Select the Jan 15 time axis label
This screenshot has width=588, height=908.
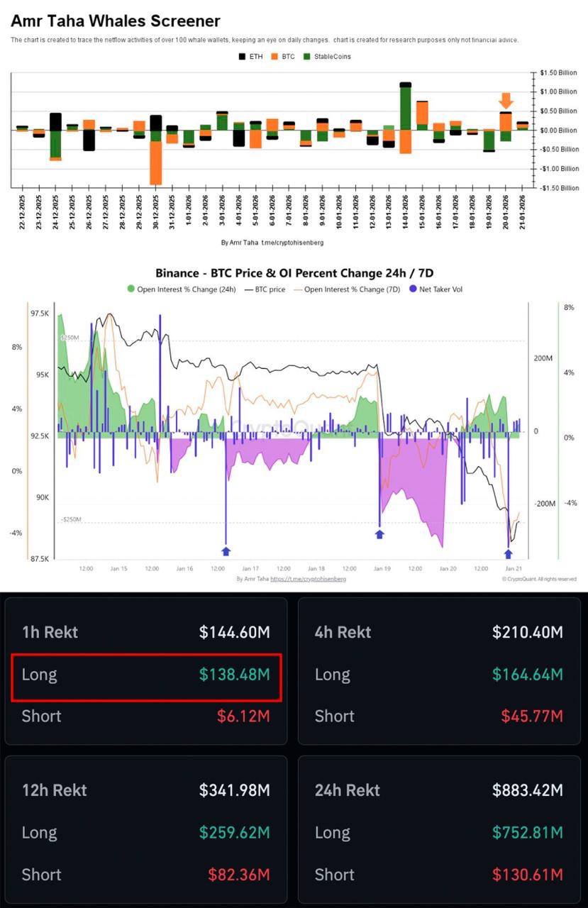pos(119,568)
